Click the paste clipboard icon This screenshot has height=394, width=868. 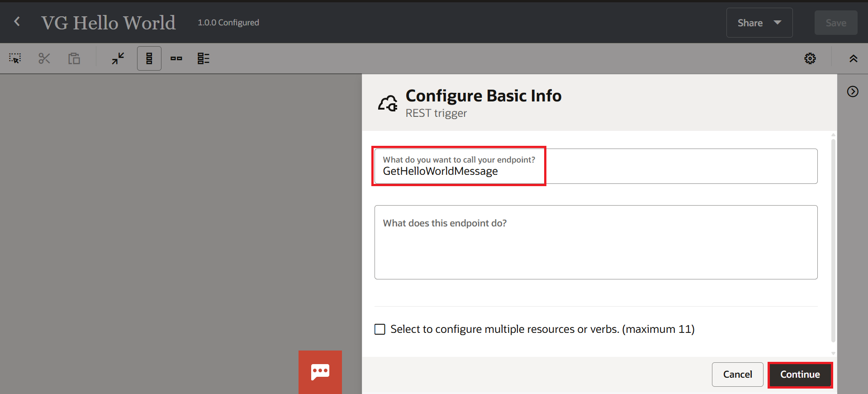[x=74, y=58]
